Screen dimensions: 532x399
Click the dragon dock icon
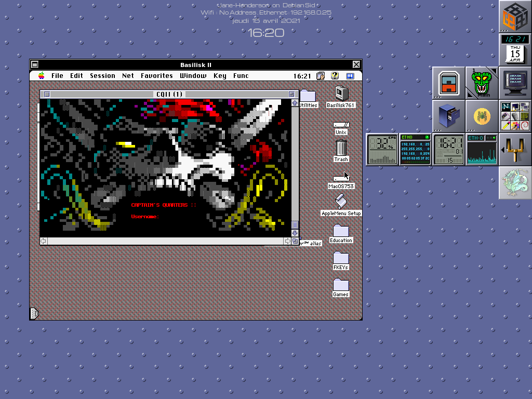[515, 182]
